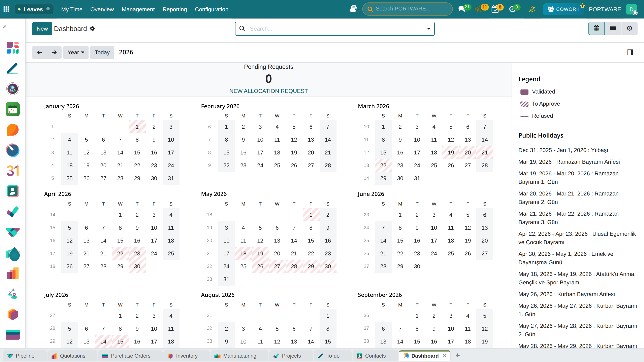Click the PORTWARE company name

point(605,9)
